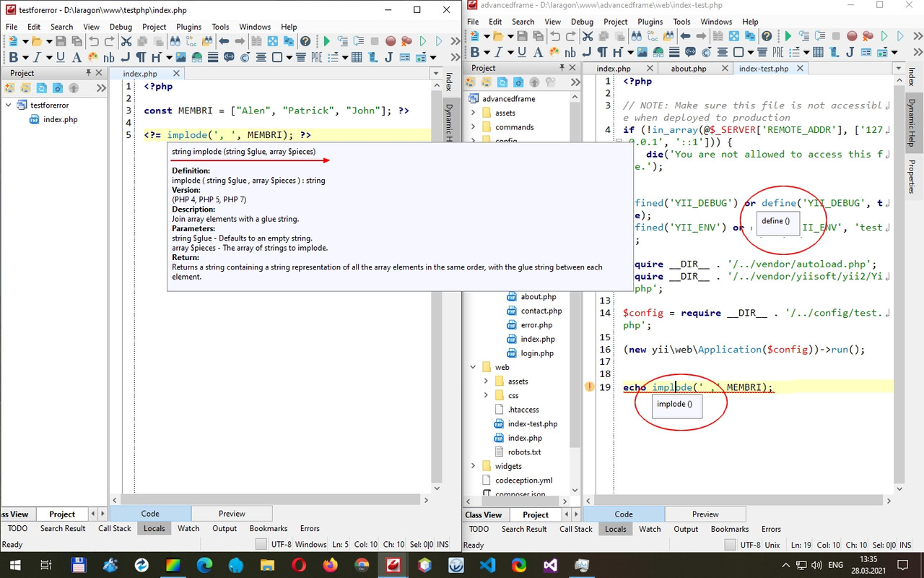Expand widgets folder in advancedframe tree
This screenshot has height=578, width=924.
pos(474,466)
